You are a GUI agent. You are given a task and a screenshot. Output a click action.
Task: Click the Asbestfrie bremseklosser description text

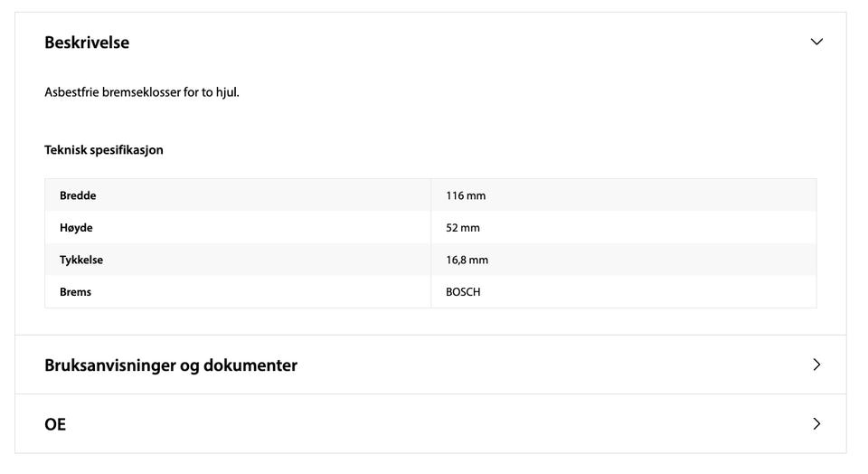tap(142, 92)
